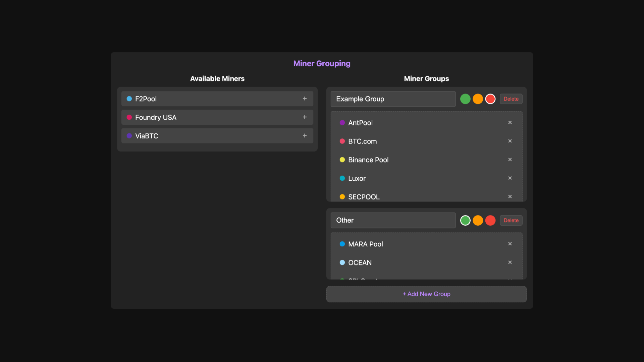Click the OCEAN entry
644x362 pixels.
point(426,262)
